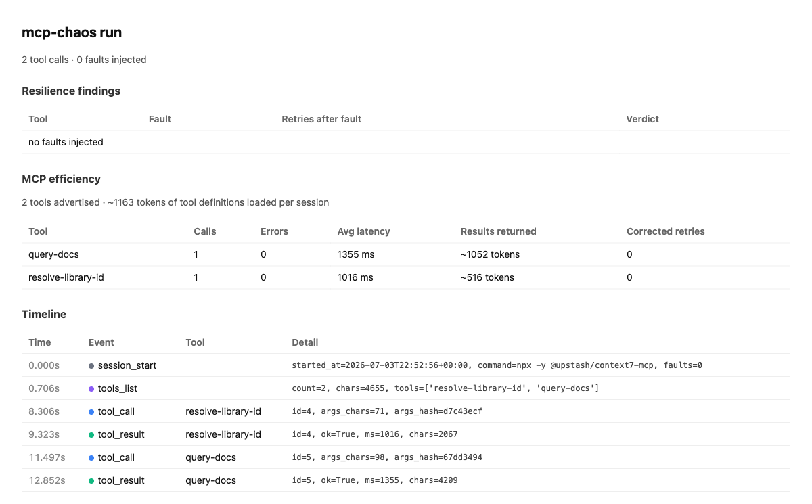Click the 'Results returned' column header
The image size is (812, 504).
tap(499, 231)
